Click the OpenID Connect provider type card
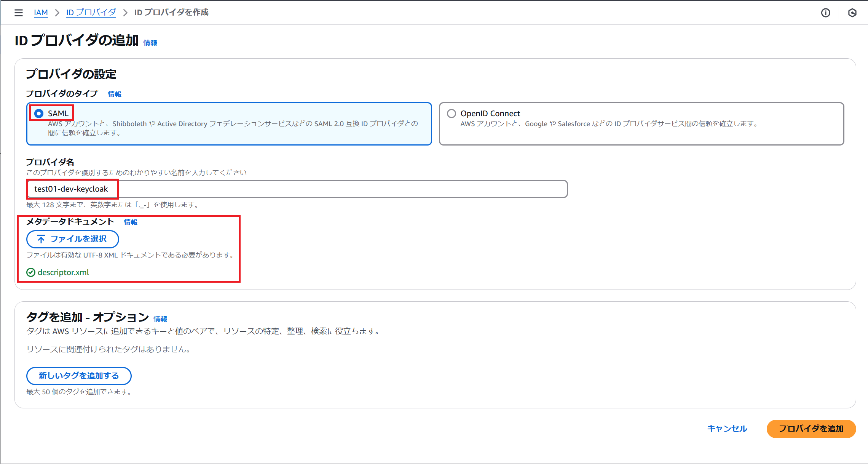This screenshot has height=464, width=868. pos(641,133)
